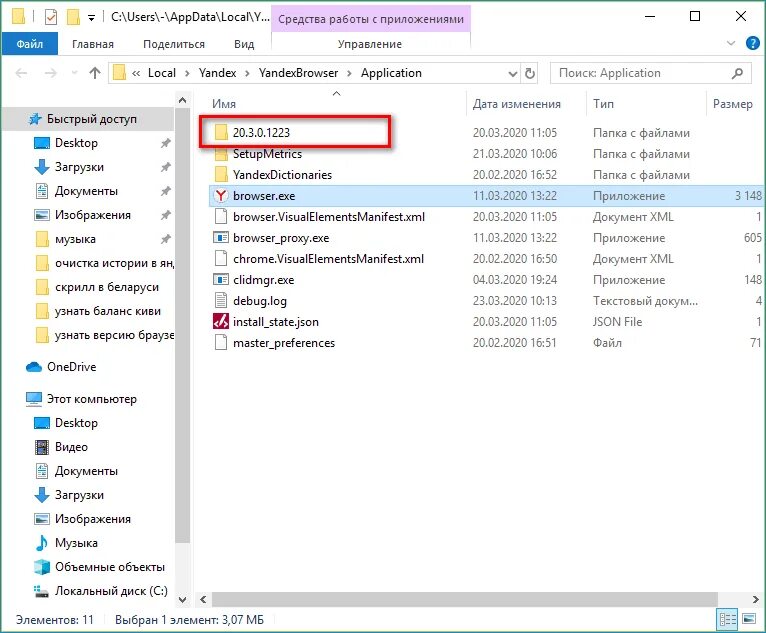The height and width of the screenshot is (633, 766).
Task: Select the master_preferences file
Action: [283, 343]
